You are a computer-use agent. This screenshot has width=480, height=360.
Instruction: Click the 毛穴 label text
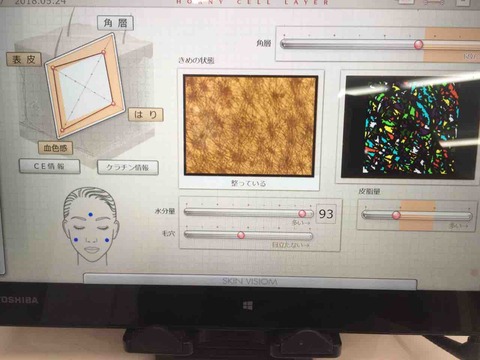tap(169, 234)
